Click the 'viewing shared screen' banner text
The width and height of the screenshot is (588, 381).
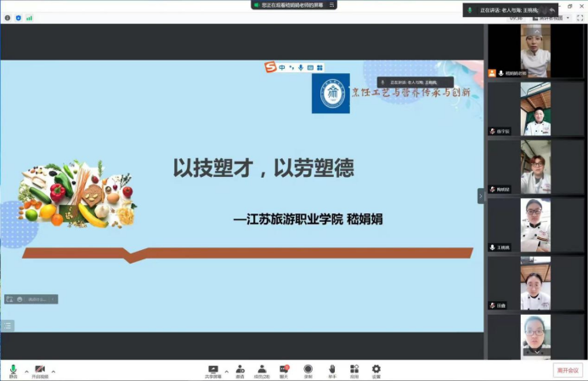[292, 5]
